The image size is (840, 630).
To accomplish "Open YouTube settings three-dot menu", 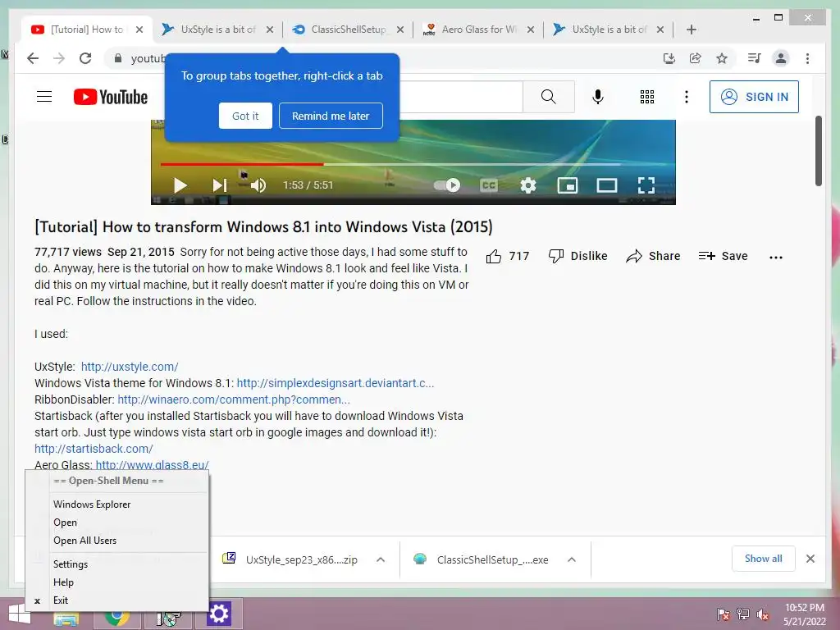I will (x=687, y=97).
